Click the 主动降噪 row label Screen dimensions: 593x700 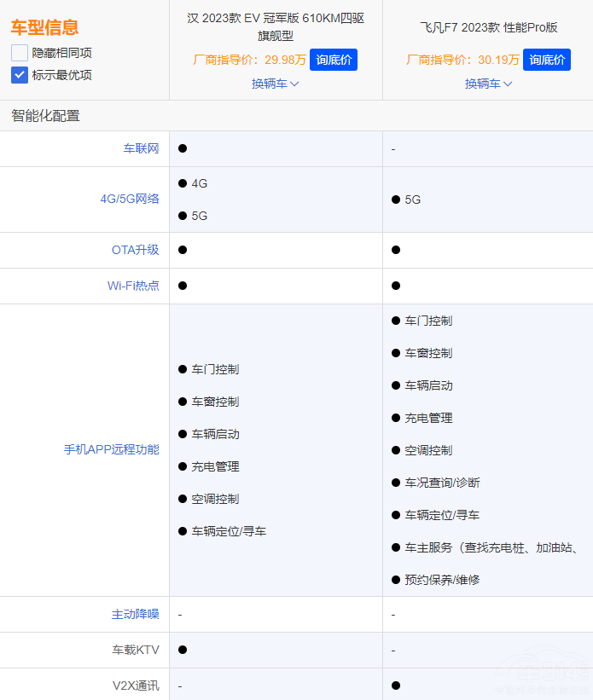135,614
